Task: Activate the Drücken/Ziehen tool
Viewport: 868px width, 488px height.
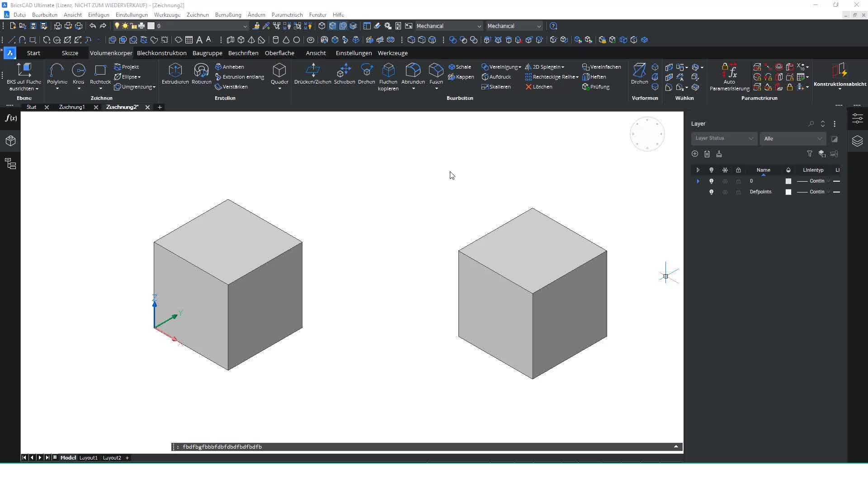Action: pyautogui.click(x=312, y=74)
